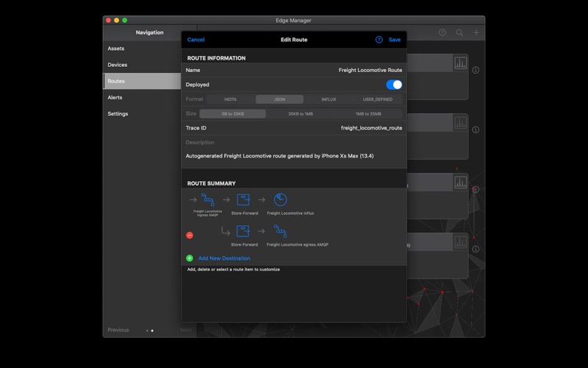Select size 25KB to 1MB

(301, 114)
